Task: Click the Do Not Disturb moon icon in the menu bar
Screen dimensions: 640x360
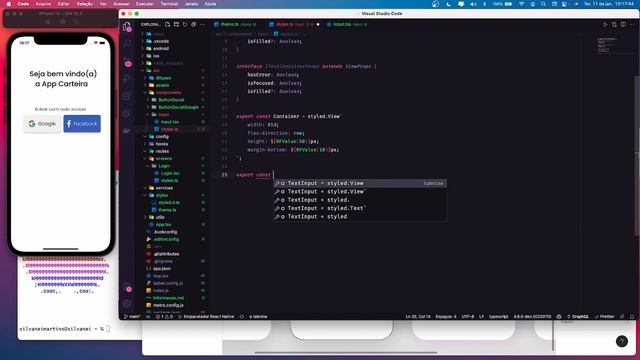Action: coord(449,4)
